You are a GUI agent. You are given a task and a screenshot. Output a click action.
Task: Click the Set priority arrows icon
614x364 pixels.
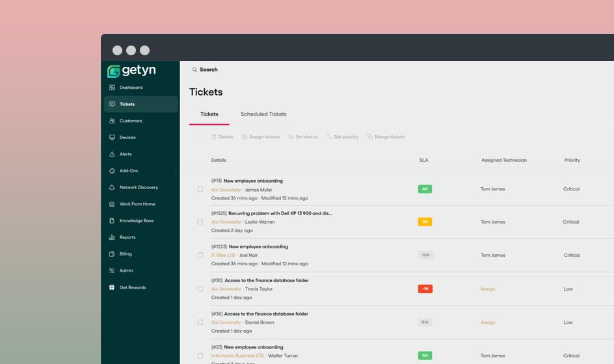[x=329, y=136]
